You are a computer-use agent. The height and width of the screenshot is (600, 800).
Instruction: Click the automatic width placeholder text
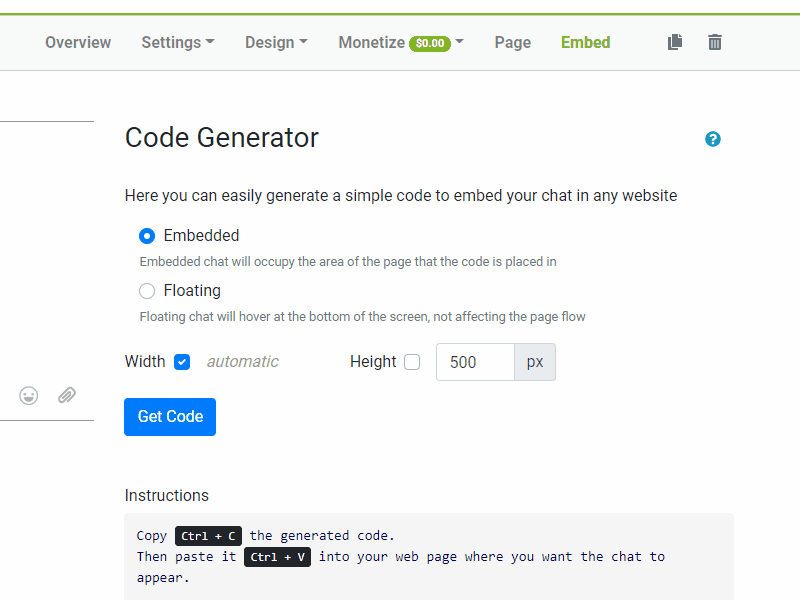[x=243, y=362]
